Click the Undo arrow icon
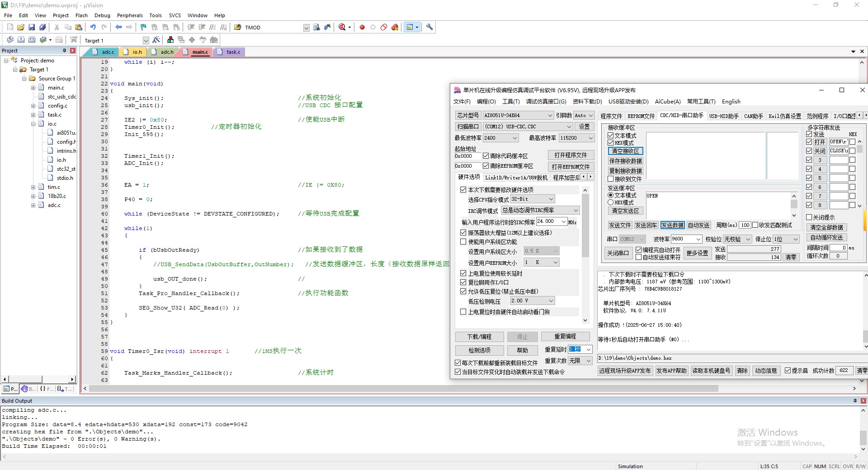The width and height of the screenshot is (868, 470). tap(93, 28)
